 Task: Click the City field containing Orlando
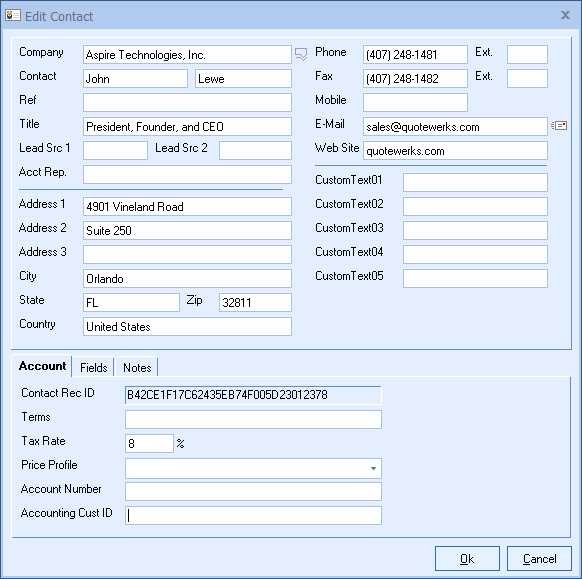point(187,278)
